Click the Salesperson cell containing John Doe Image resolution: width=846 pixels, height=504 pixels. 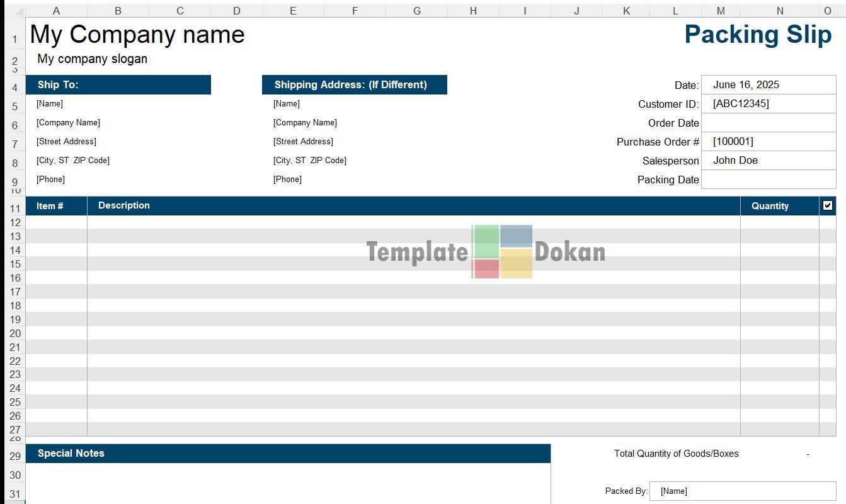(x=768, y=161)
